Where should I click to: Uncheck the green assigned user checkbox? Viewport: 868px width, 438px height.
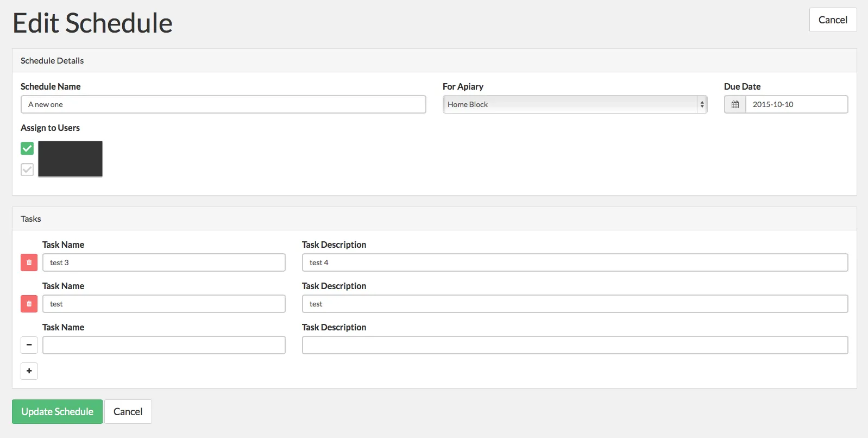27,148
